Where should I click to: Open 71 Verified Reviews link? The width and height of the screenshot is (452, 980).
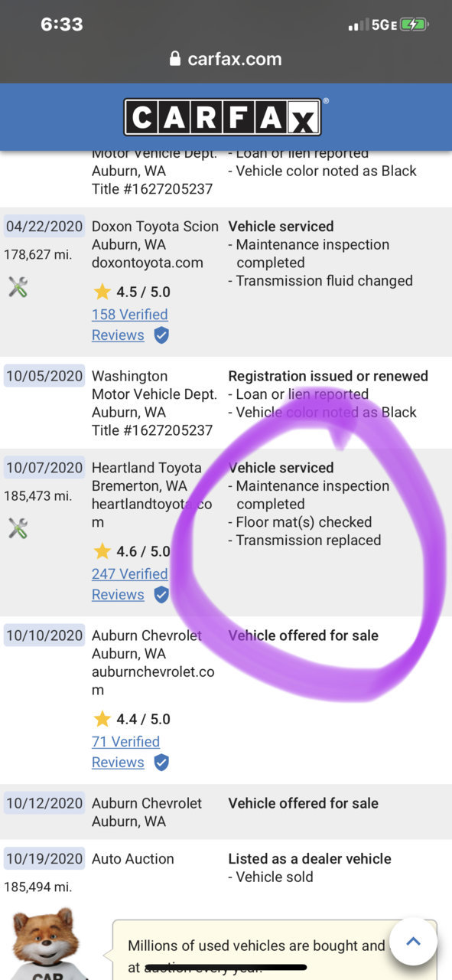(x=125, y=752)
